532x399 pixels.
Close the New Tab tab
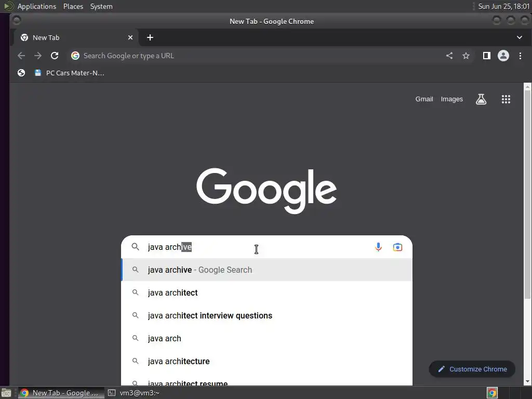pyautogui.click(x=130, y=37)
